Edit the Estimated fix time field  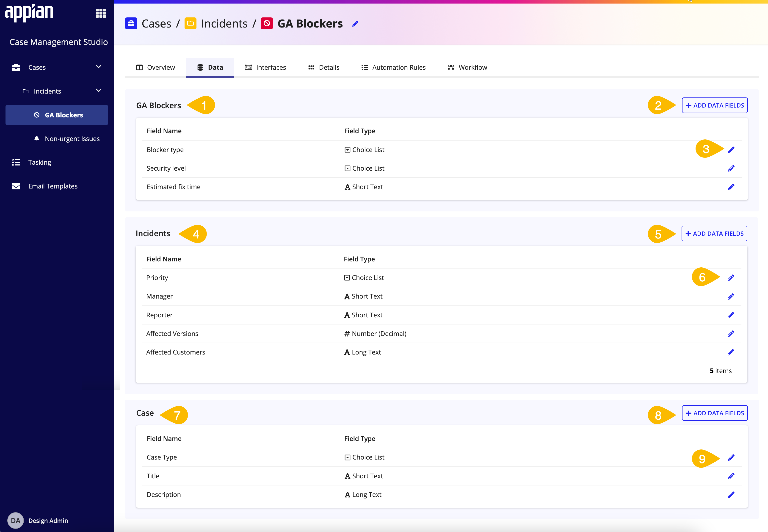(x=731, y=187)
